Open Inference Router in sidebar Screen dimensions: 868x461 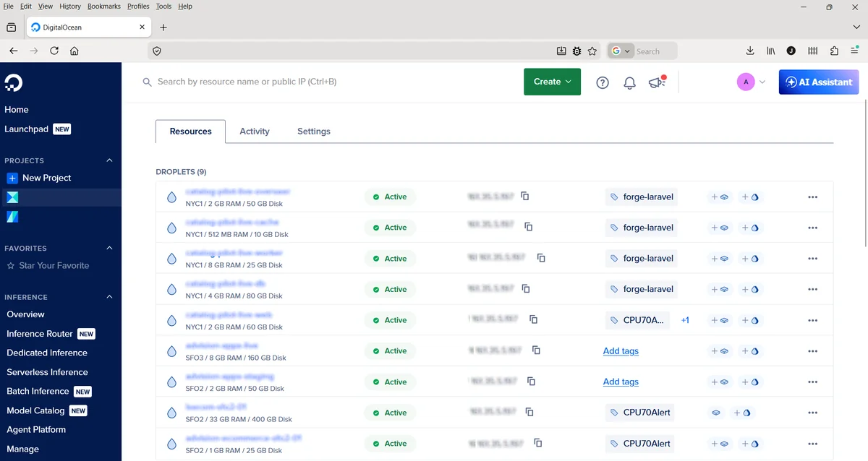pyautogui.click(x=40, y=334)
